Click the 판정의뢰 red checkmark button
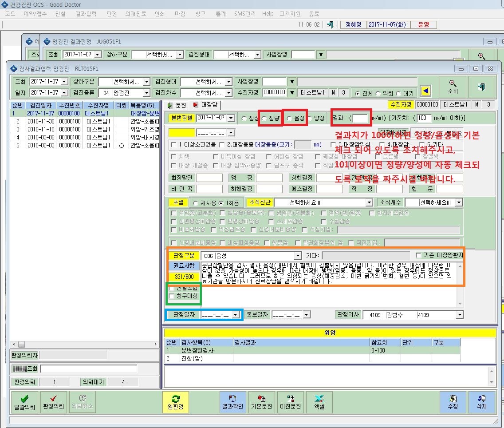This screenshot has width=504, height=428. [53, 402]
